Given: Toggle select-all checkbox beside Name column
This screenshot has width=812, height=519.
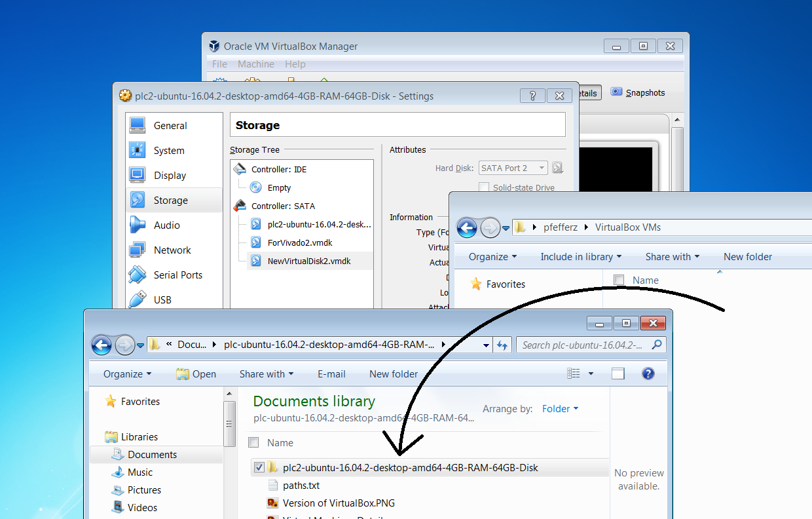Looking at the screenshot, I should (x=254, y=442).
